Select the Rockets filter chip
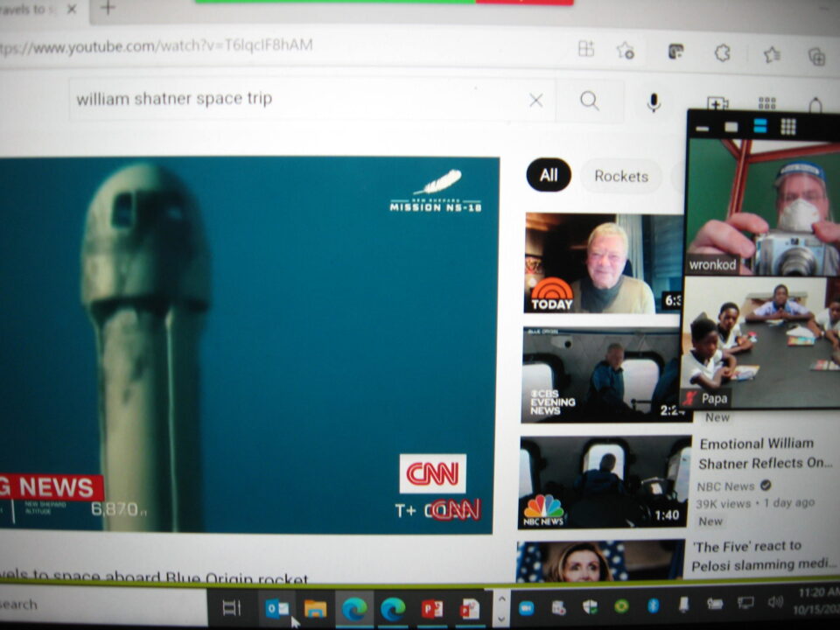The width and height of the screenshot is (840, 630). pyautogui.click(x=621, y=176)
